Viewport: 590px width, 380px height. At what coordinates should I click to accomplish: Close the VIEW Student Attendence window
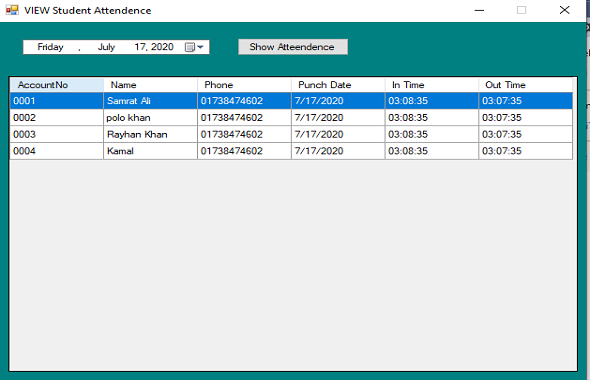pos(564,10)
